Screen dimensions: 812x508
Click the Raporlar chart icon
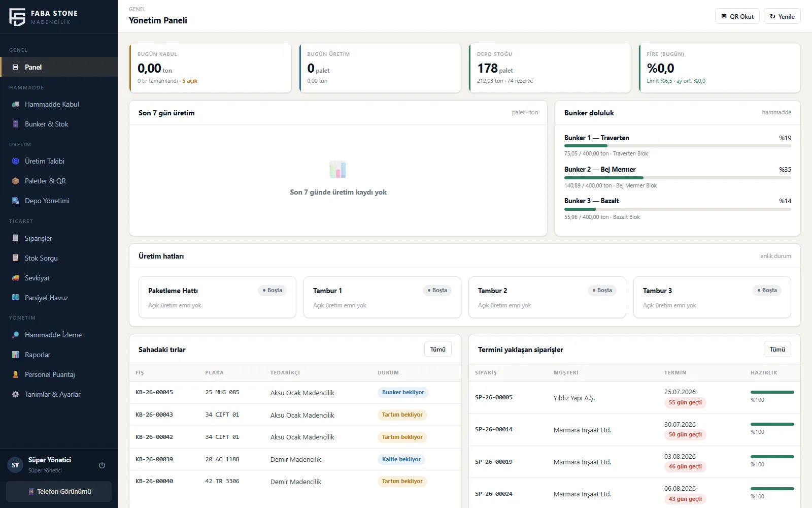[x=16, y=355]
